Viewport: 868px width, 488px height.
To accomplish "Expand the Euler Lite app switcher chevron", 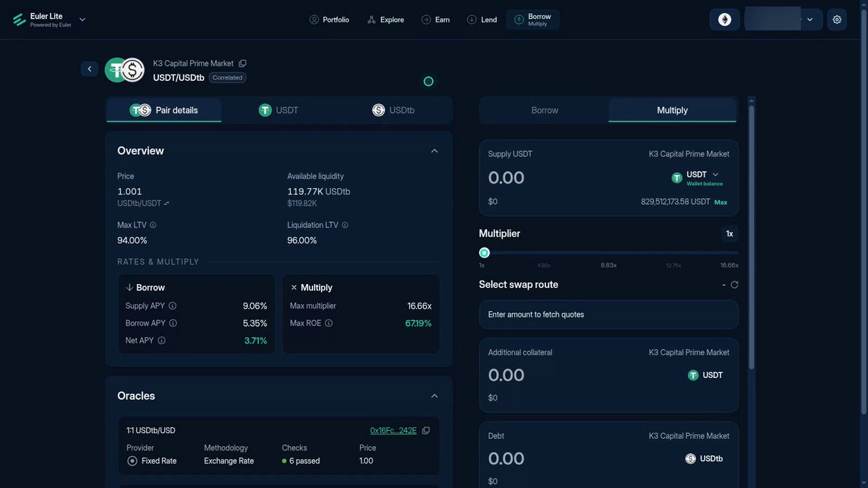I will tap(82, 20).
